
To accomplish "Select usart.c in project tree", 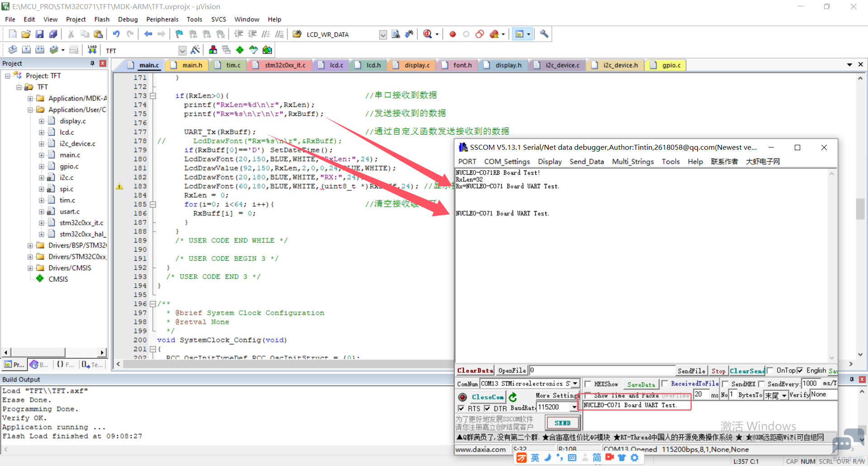I will coord(70,211).
